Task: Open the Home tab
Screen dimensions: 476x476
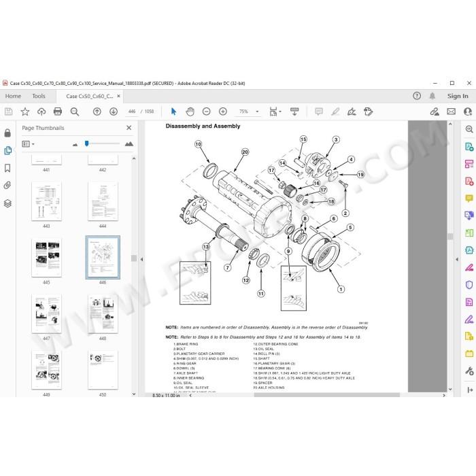Action: tap(13, 97)
